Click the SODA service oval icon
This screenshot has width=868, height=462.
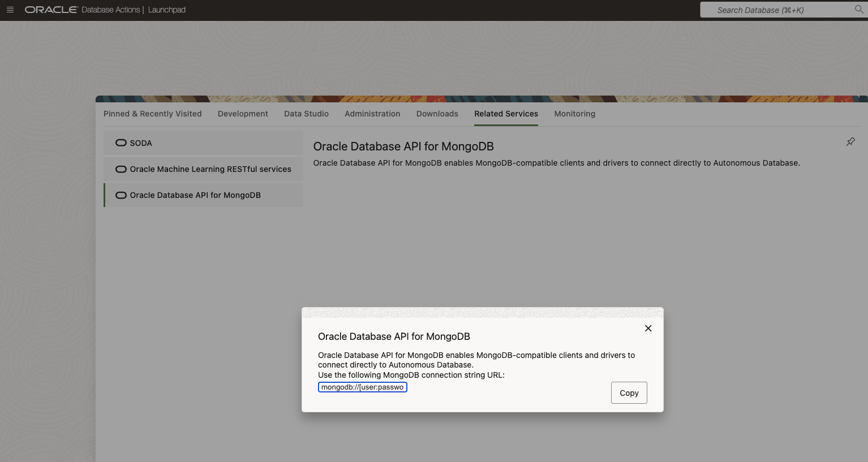coord(121,143)
